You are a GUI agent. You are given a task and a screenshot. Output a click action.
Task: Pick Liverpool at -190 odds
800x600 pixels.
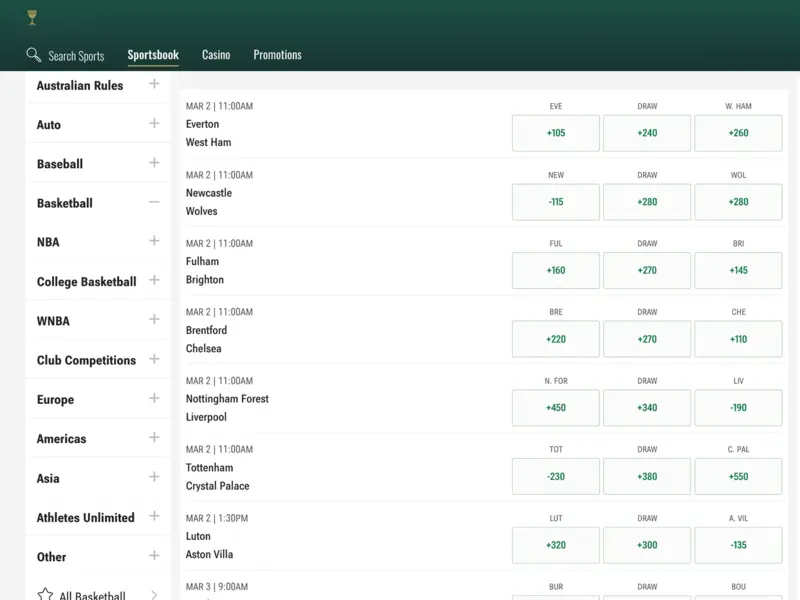pyautogui.click(x=738, y=408)
